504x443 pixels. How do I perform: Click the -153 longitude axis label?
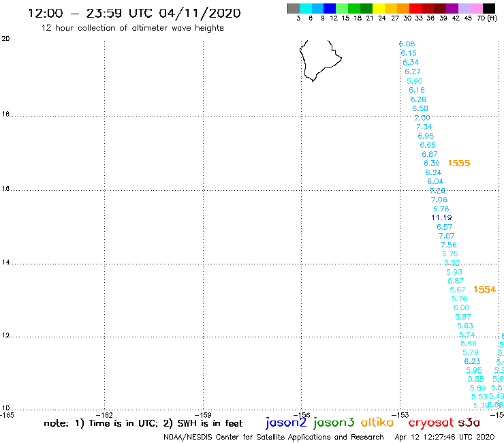point(400,415)
